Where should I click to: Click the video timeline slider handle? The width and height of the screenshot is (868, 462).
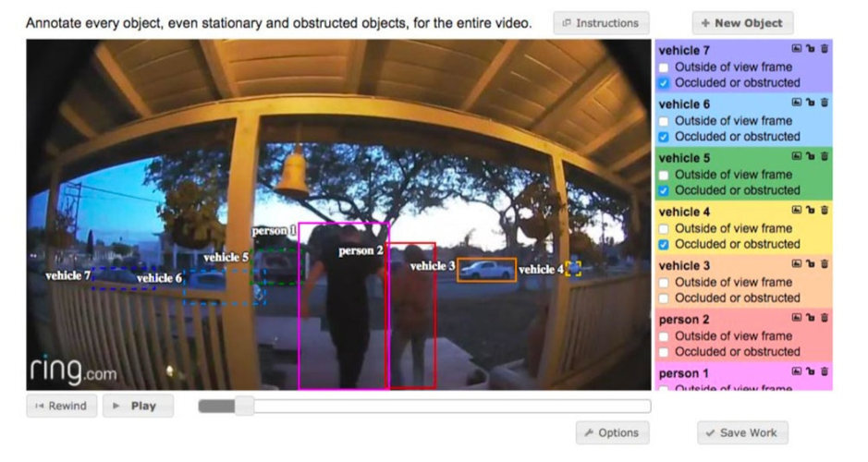coord(244,406)
